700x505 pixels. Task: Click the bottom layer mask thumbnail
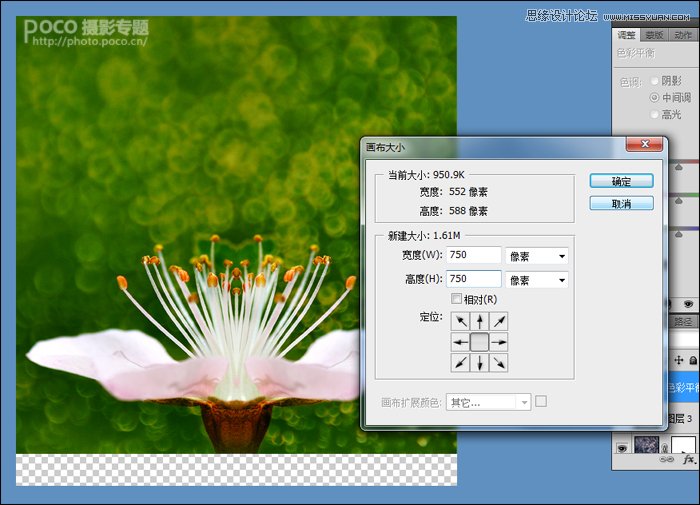point(683,445)
